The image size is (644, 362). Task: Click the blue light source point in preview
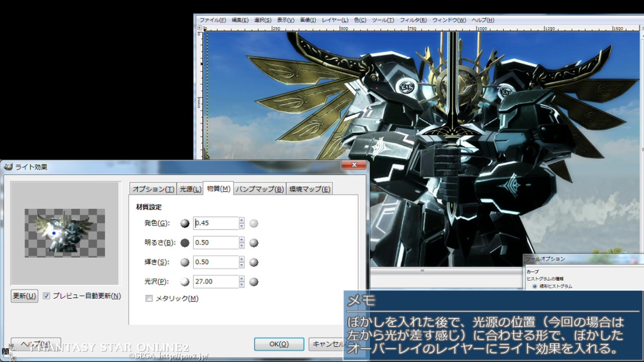click(54, 233)
